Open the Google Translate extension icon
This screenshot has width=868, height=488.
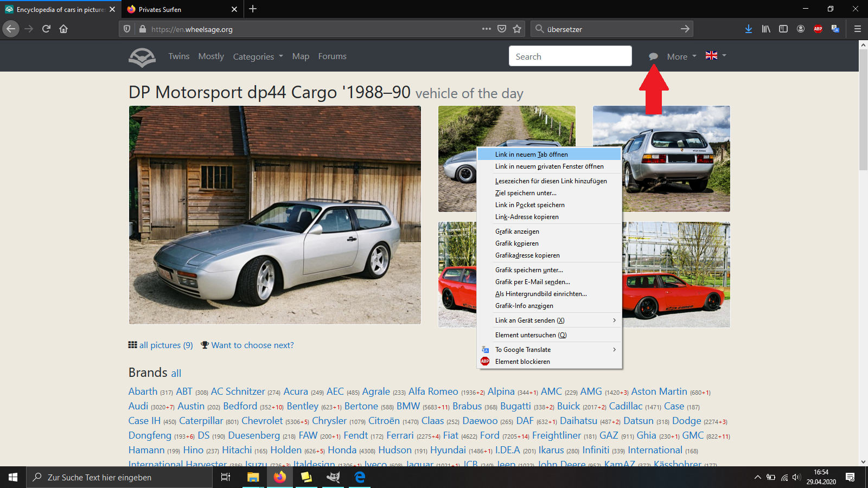pos(835,29)
